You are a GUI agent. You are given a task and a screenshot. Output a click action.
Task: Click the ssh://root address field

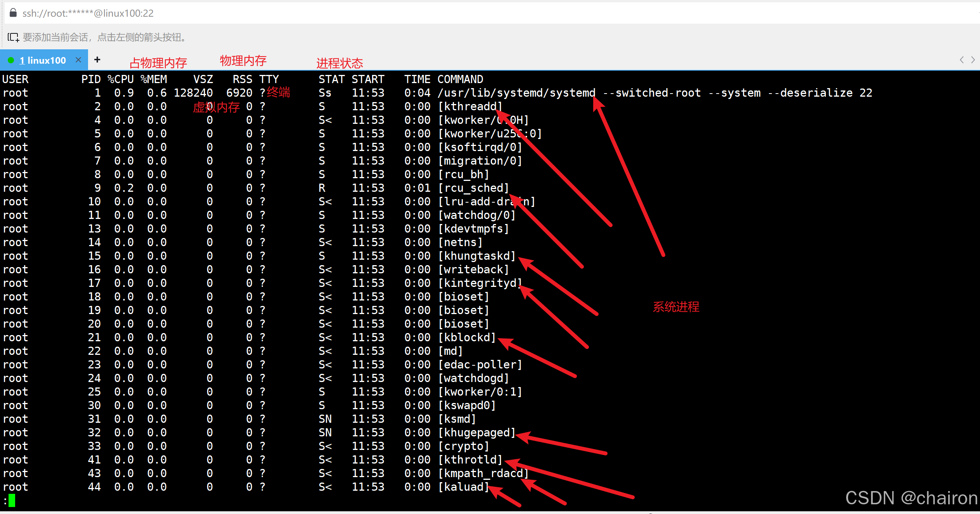coord(88,13)
